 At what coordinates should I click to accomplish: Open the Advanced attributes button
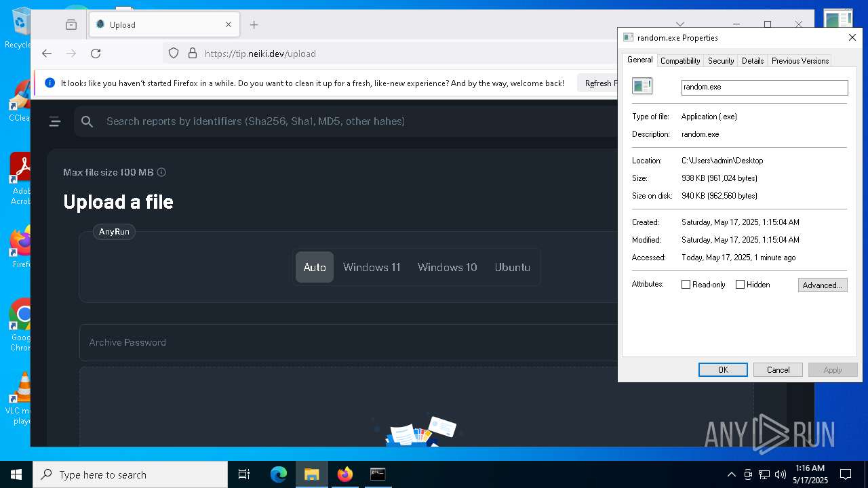823,285
